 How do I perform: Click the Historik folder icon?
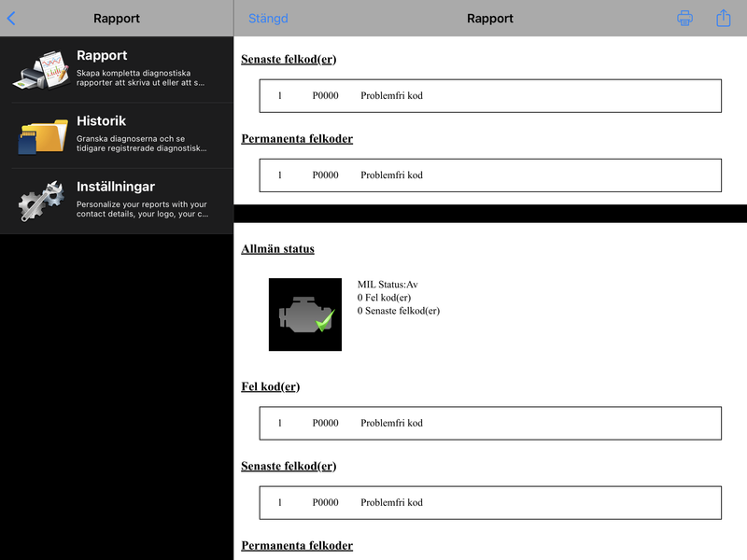click(43, 136)
